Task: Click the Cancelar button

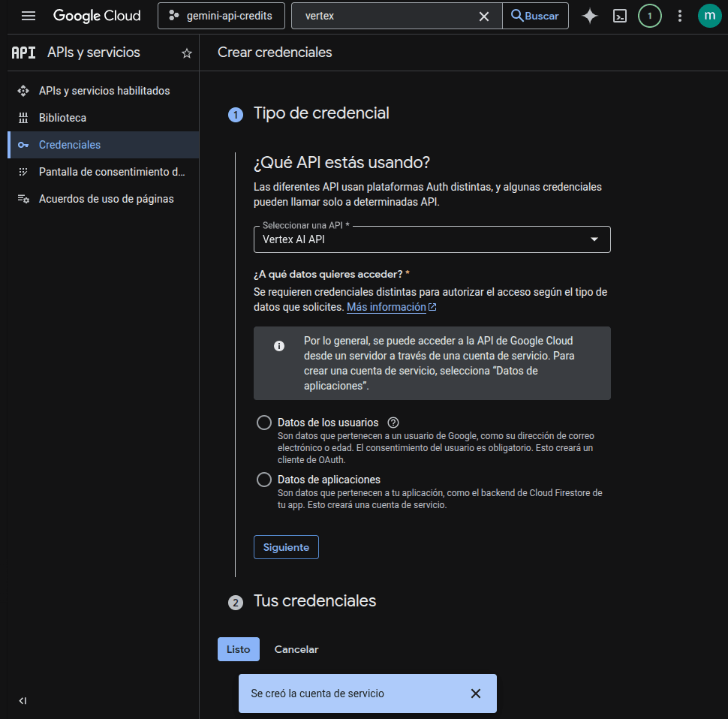Action: (296, 649)
